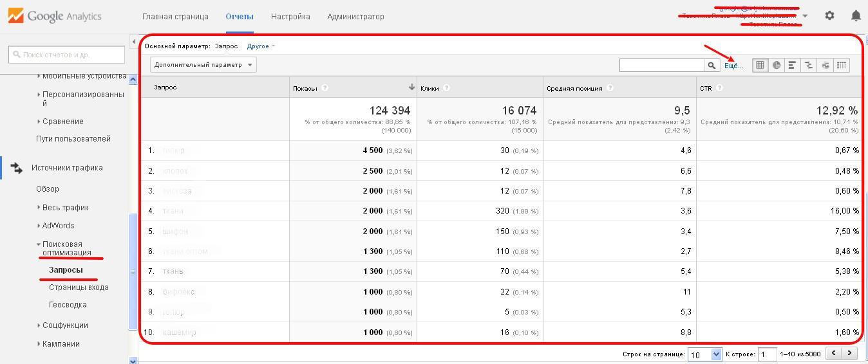Show help for CTR column

click(x=719, y=88)
